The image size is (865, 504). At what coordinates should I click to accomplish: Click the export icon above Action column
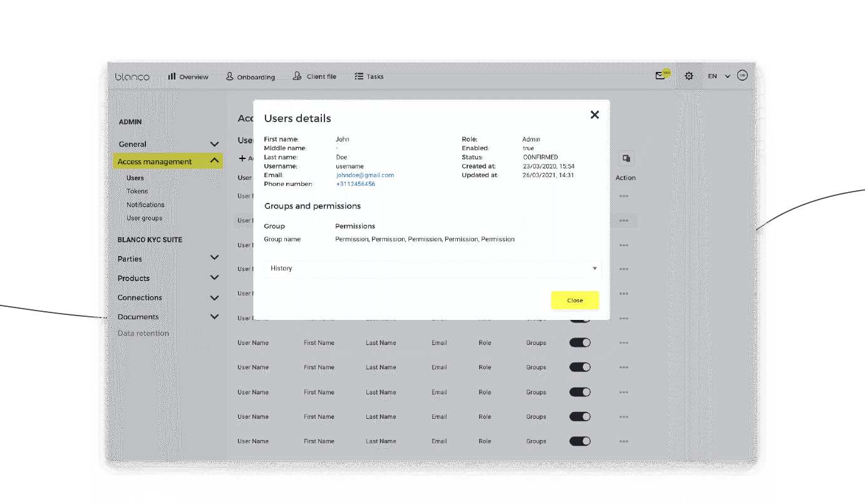626,158
